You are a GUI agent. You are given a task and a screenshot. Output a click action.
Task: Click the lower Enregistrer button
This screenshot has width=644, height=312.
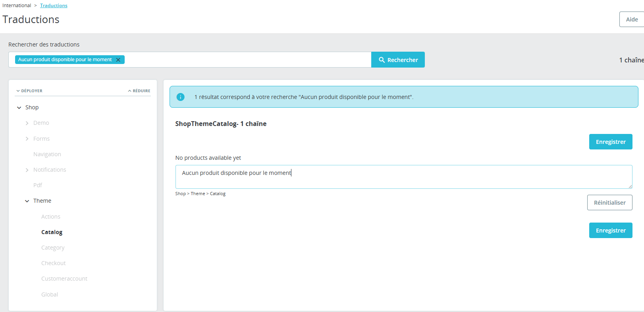(x=611, y=231)
